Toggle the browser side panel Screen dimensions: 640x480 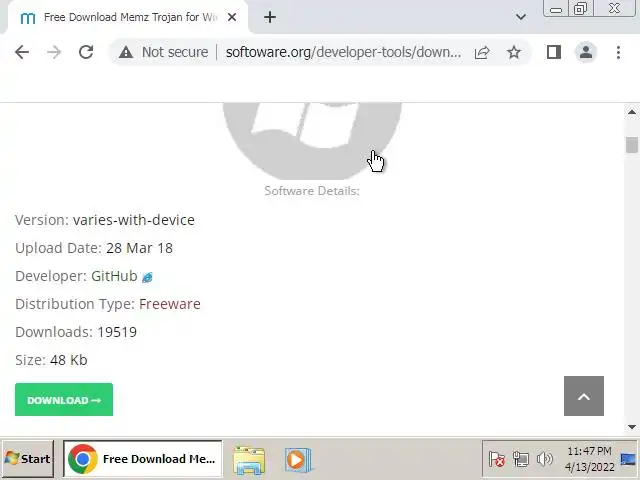point(553,52)
